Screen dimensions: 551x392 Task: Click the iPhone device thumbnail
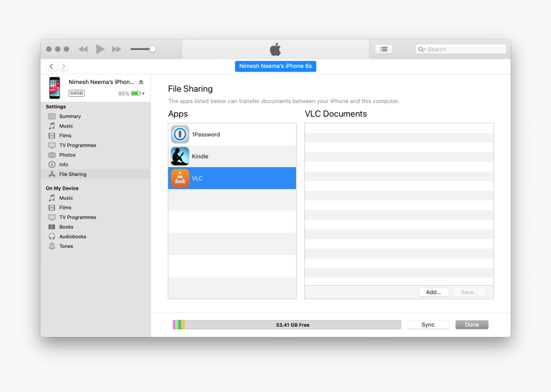54,88
